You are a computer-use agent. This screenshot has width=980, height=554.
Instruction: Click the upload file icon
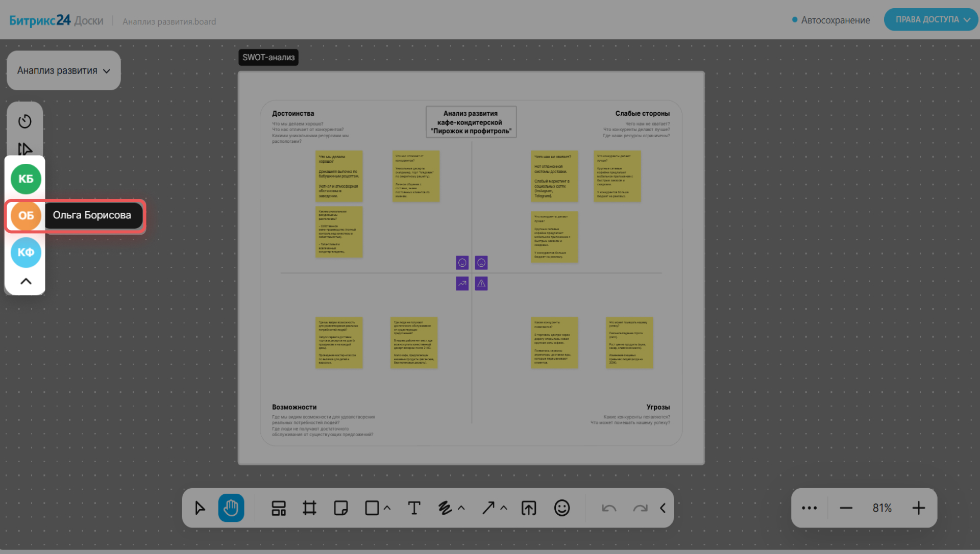pos(529,508)
